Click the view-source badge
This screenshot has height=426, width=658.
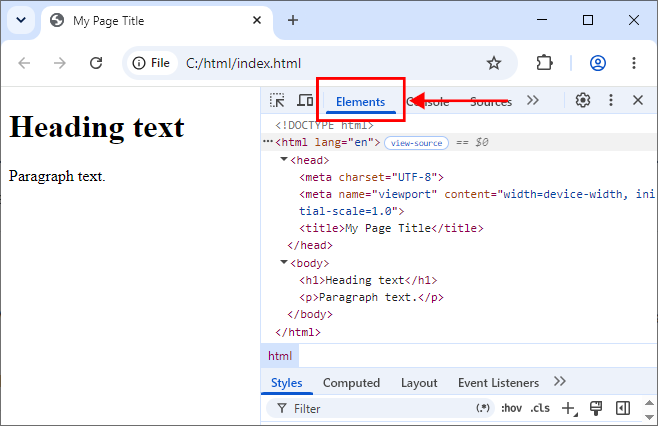(416, 143)
